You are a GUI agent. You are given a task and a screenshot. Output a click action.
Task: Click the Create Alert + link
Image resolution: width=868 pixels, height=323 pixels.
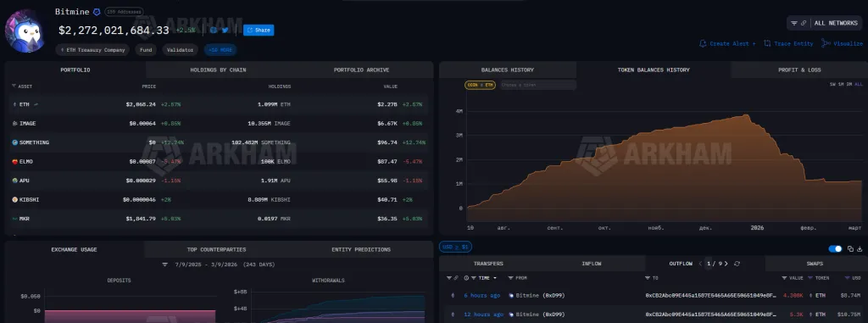tap(727, 43)
